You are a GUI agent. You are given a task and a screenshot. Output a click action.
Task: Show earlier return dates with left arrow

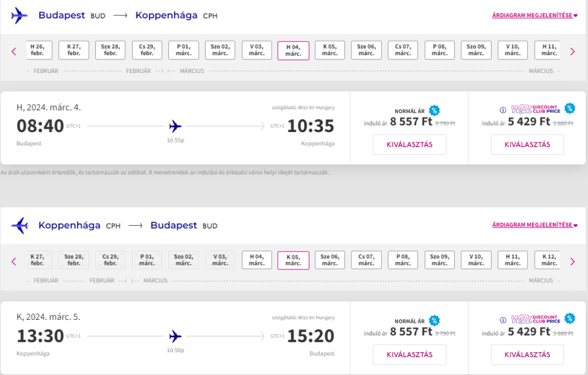pos(14,261)
